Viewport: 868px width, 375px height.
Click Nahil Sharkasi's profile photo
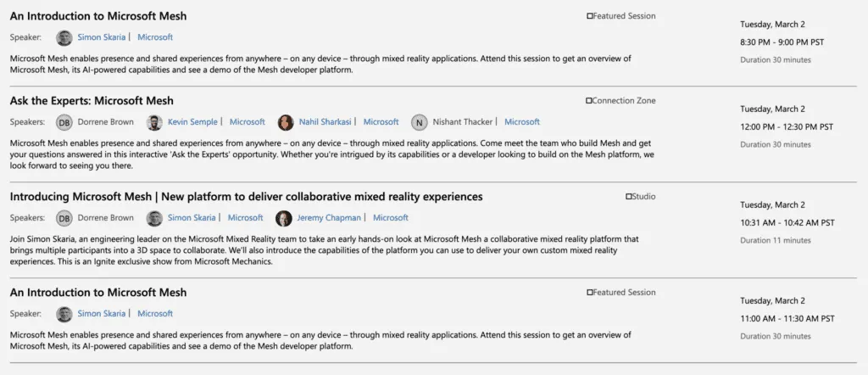point(286,122)
